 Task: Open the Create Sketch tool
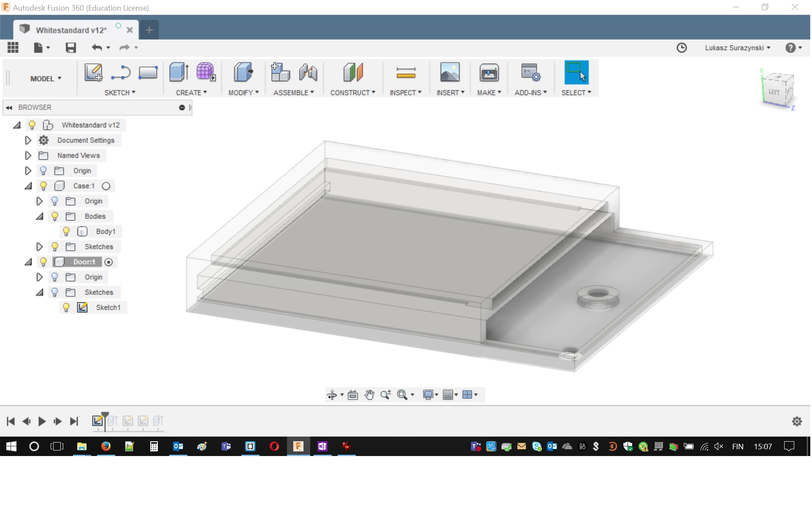click(x=93, y=72)
